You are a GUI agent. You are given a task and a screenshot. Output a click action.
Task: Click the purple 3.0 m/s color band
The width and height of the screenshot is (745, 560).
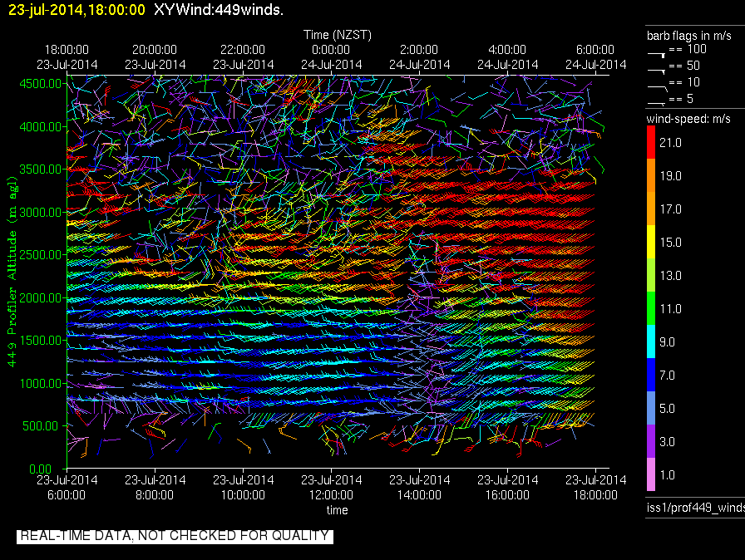coord(651,441)
